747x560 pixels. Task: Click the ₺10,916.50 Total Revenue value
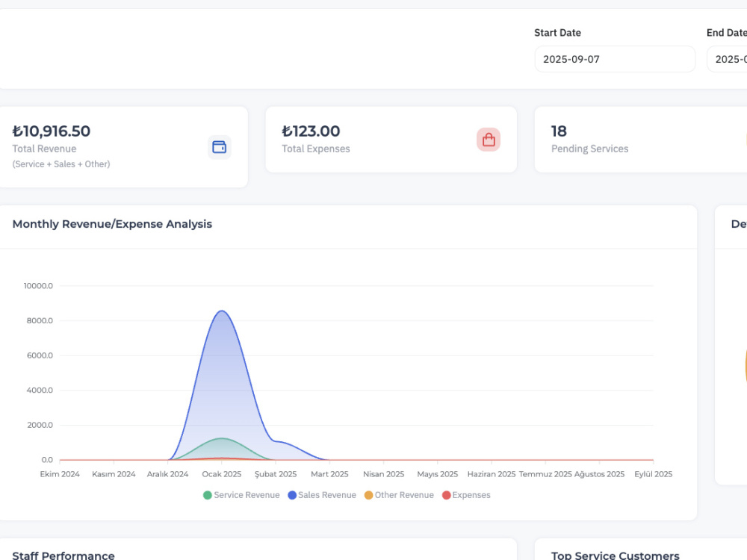pyautogui.click(x=52, y=131)
